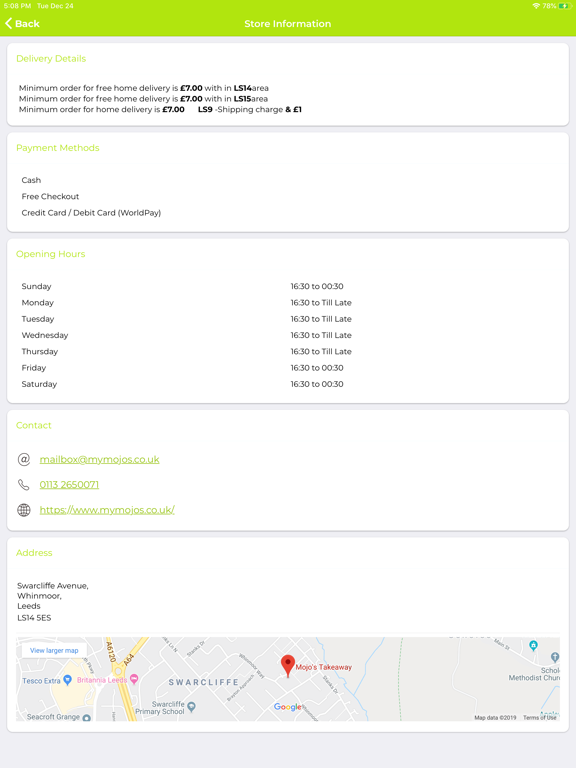Select Credit Card / Debit Card (WorldPay)
576x768 pixels.
tap(91, 213)
